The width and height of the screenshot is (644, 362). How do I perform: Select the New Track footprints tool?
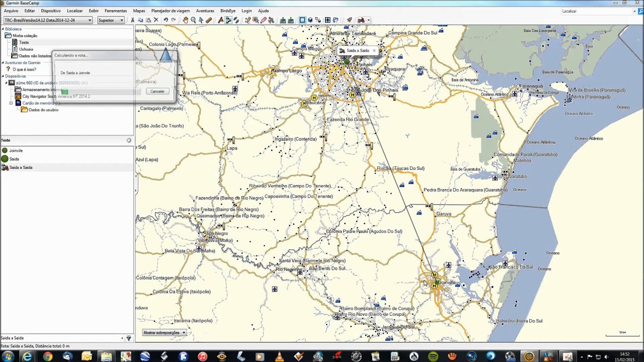coord(236,20)
